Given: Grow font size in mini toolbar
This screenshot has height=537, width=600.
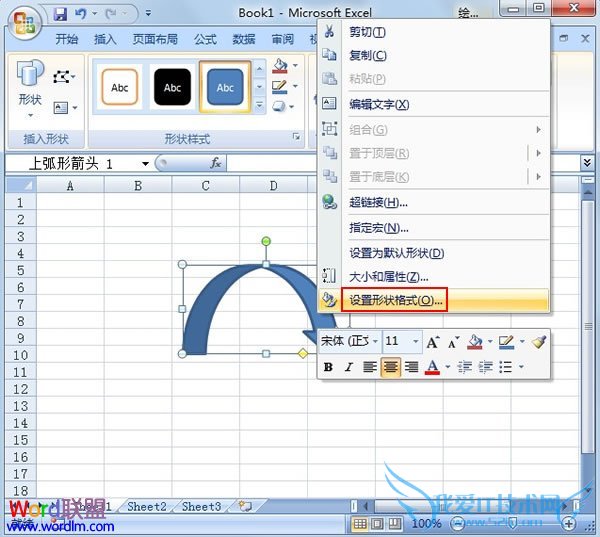Looking at the screenshot, I should click(433, 341).
